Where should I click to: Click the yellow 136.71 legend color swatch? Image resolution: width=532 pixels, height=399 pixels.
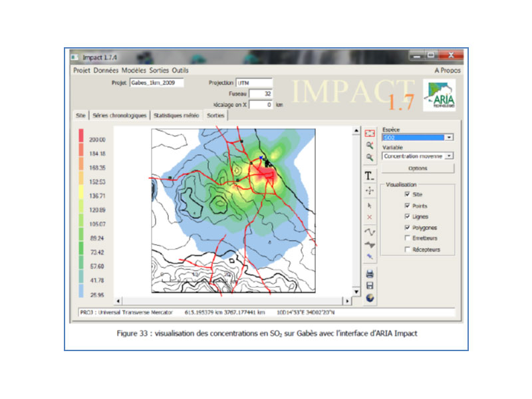click(x=81, y=192)
